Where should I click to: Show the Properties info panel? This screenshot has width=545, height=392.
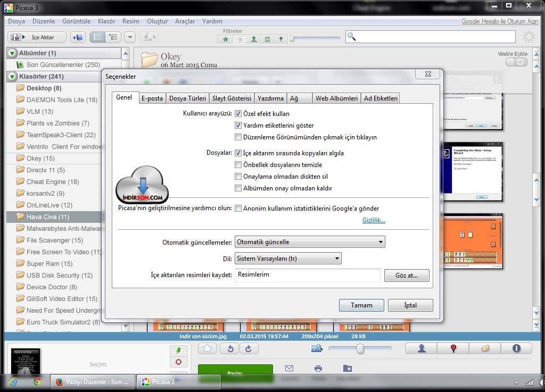click(x=516, y=348)
